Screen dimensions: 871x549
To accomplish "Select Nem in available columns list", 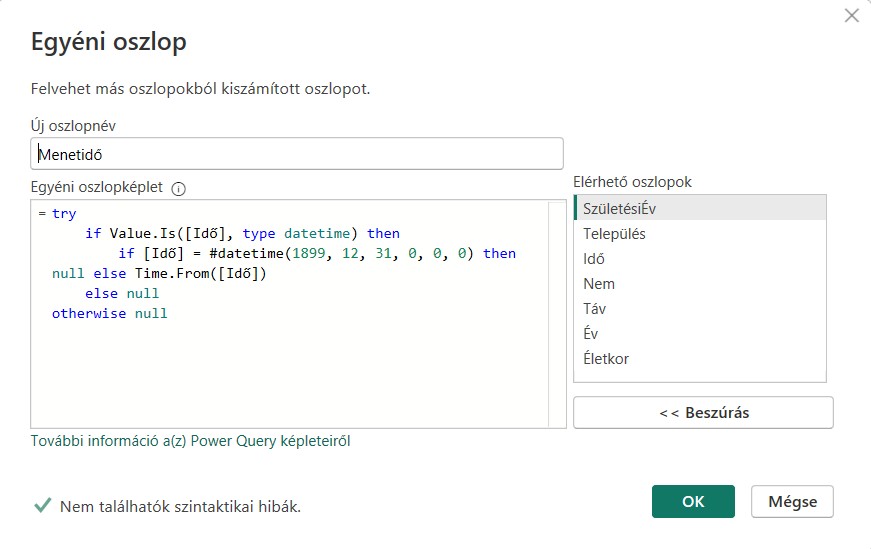I will [700, 284].
